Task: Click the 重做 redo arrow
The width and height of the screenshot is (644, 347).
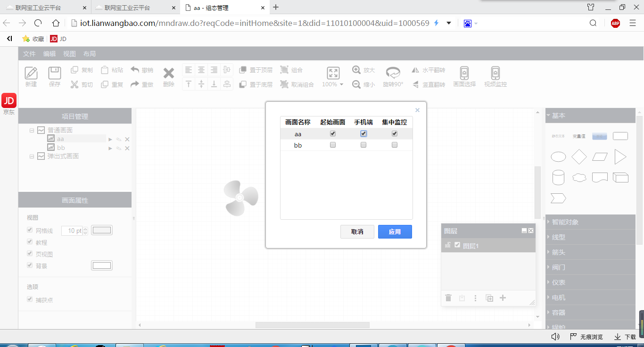Action: tap(135, 84)
